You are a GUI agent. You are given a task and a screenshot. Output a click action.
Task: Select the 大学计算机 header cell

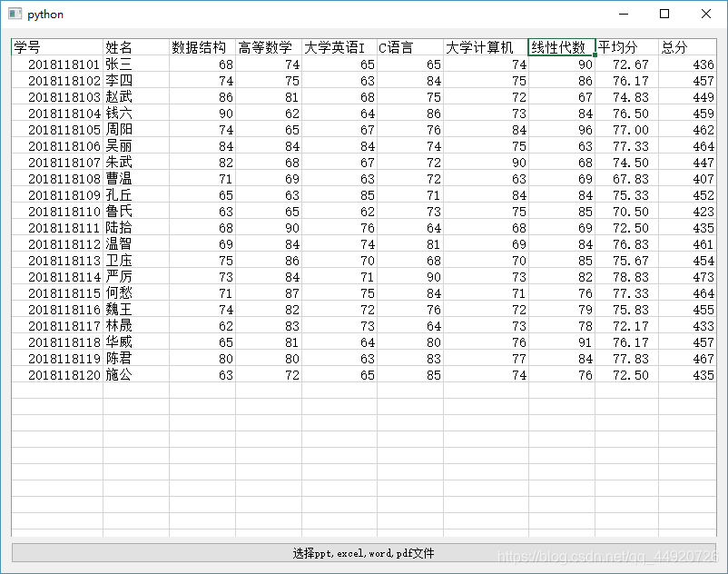(487, 47)
